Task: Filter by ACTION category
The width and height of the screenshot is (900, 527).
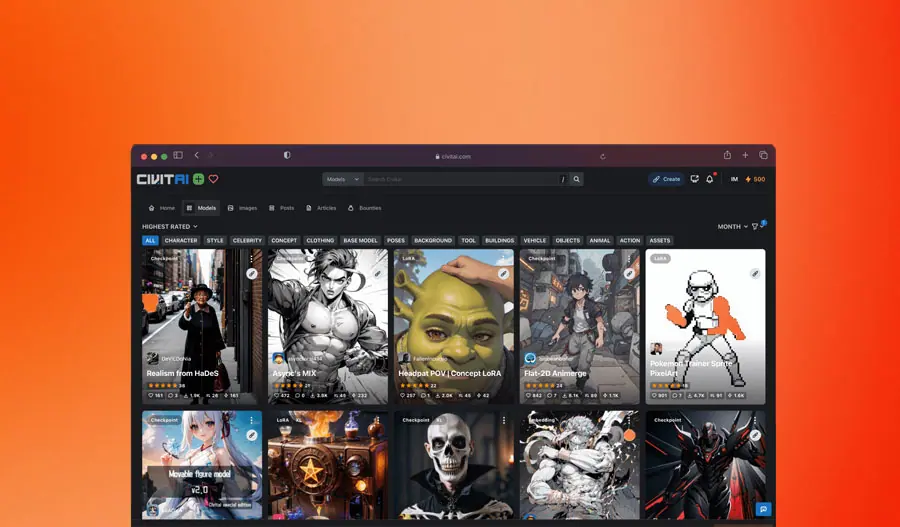Action: click(x=630, y=241)
